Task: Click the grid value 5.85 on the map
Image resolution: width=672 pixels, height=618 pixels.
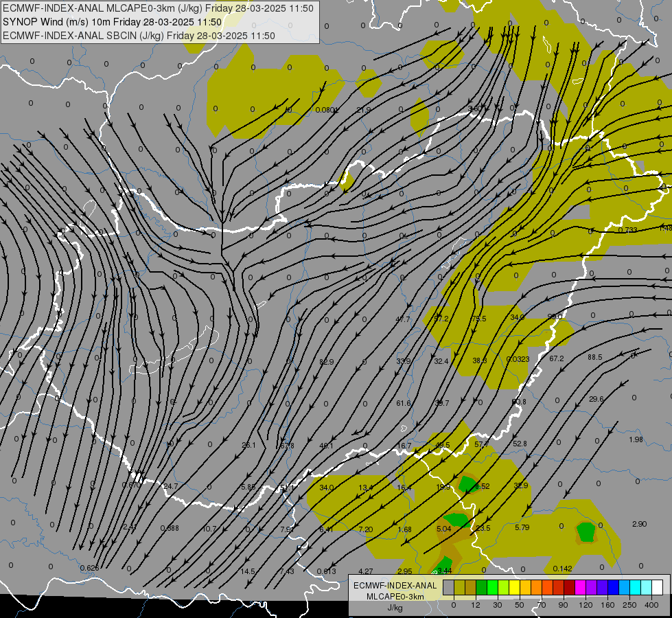Action: 248,487
